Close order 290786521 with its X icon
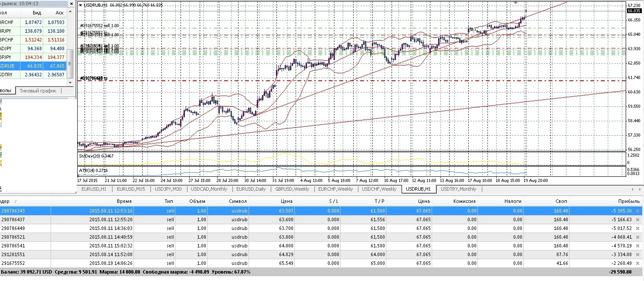The image size is (644, 281). click(x=637, y=237)
